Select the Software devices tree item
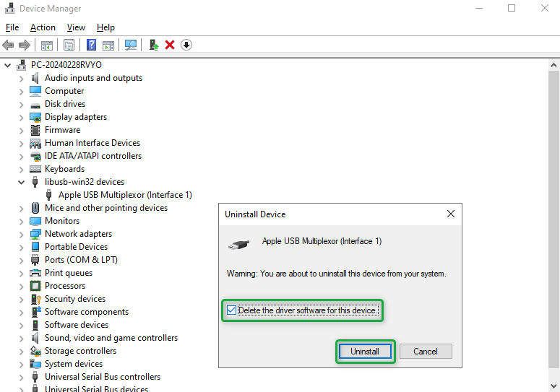 [x=77, y=325]
